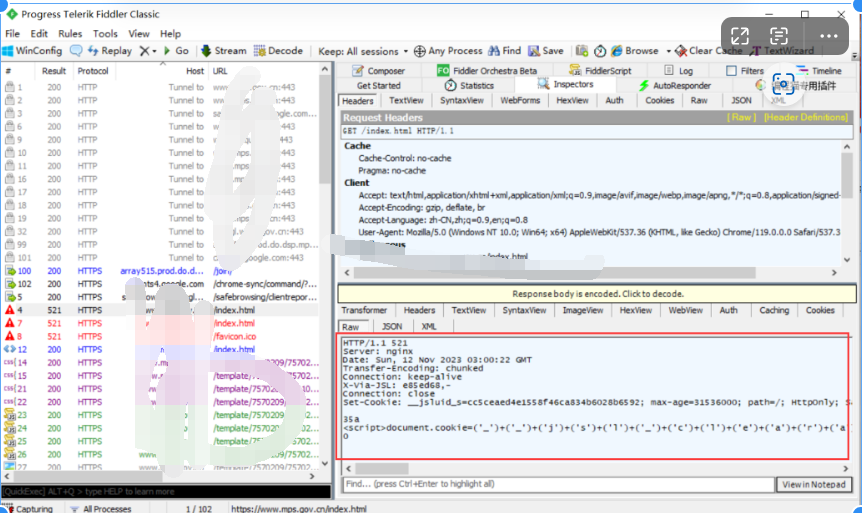862x513 pixels.
Task: Switch to the Statistics tab
Action: click(469, 86)
